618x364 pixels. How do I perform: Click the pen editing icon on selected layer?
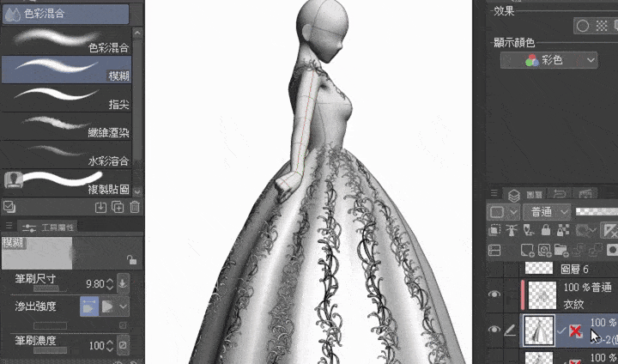pyautogui.click(x=510, y=330)
